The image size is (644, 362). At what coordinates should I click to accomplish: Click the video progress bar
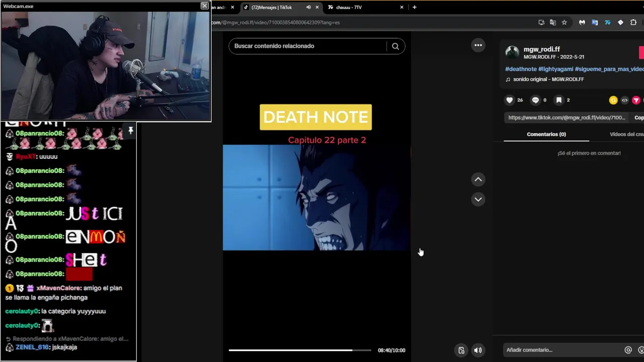[x=300, y=350]
